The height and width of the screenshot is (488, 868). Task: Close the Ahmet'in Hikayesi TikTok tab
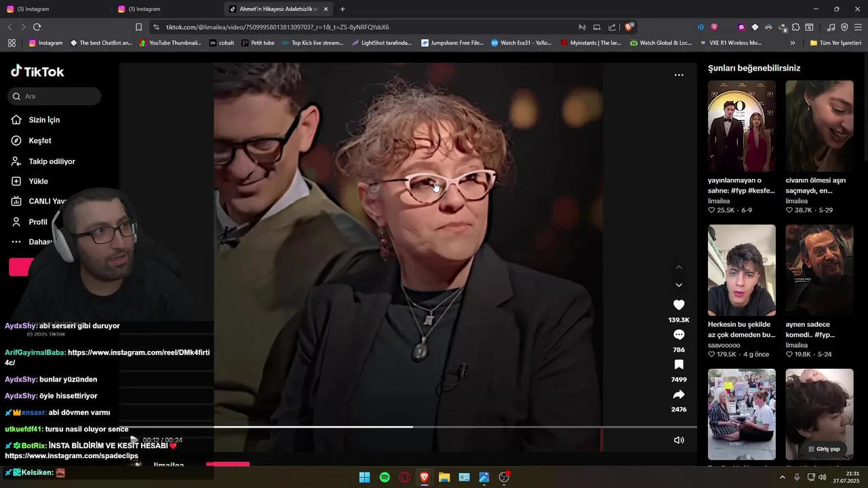click(326, 9)
